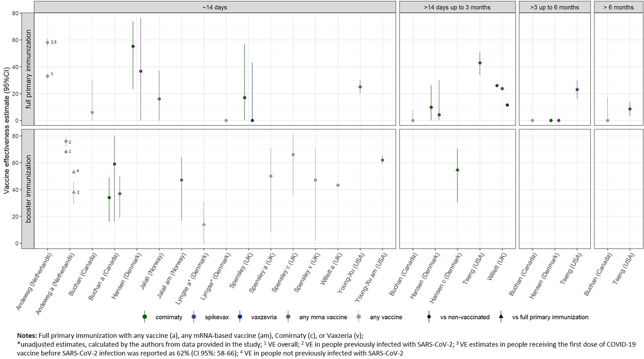The width and height of the screenshot is (644, 359).
Task: Click the light gray any vaccine legend marker
Action: (359, 317)
